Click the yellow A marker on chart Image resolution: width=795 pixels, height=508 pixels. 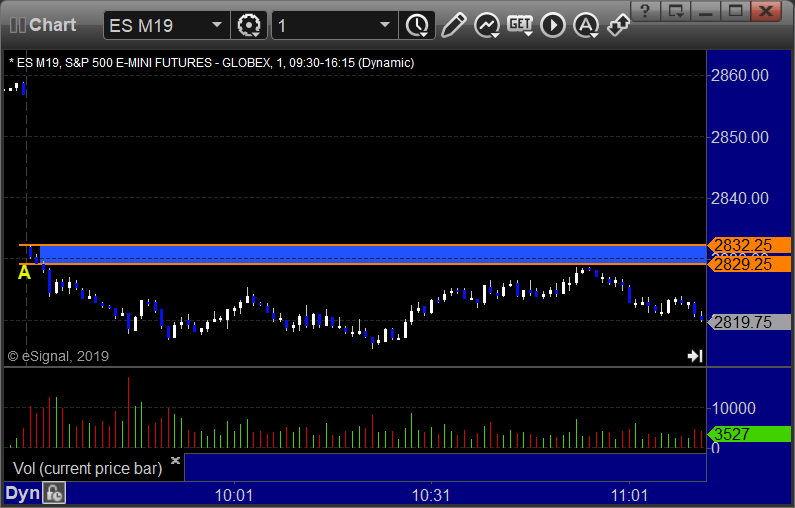pyautogui.click(x=24, y=273)
